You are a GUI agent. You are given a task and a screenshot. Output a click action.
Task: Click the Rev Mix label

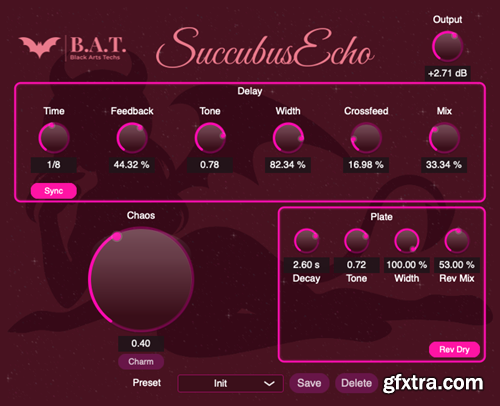click(457, 278)
